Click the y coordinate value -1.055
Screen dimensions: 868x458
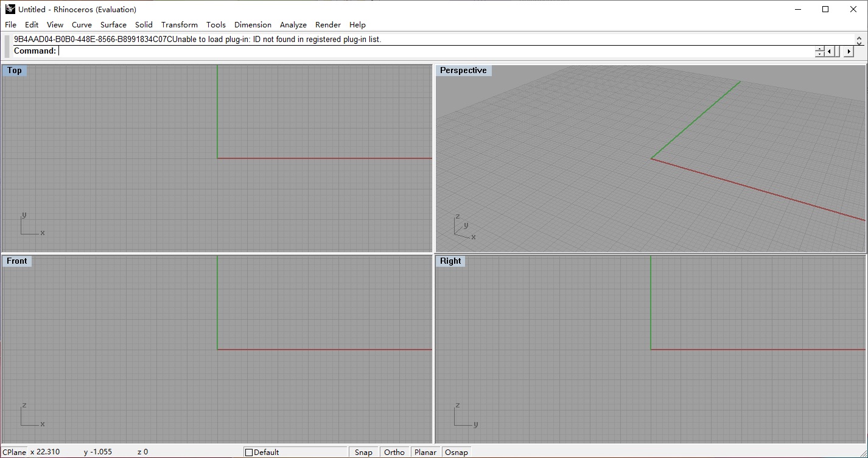point(98,452)
